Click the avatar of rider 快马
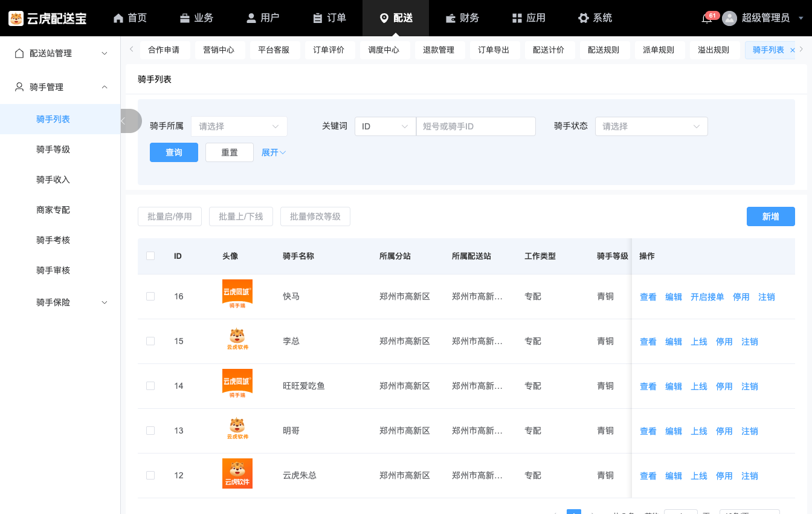Viewport: 812px width, 514px height. click(x=237, y=294)
